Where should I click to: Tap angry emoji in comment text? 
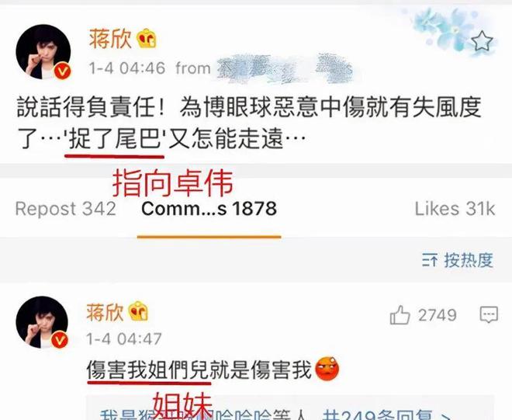click(x=327, y=369)
